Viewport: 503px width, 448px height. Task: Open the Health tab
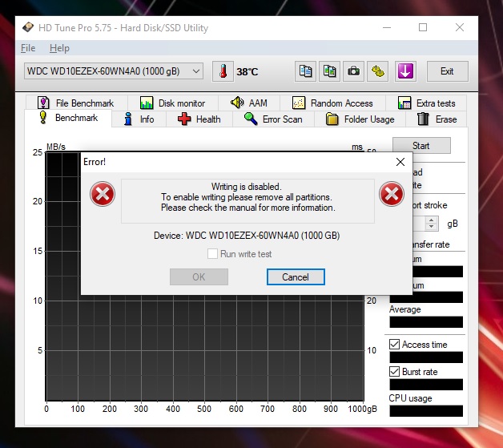[199, 119]
